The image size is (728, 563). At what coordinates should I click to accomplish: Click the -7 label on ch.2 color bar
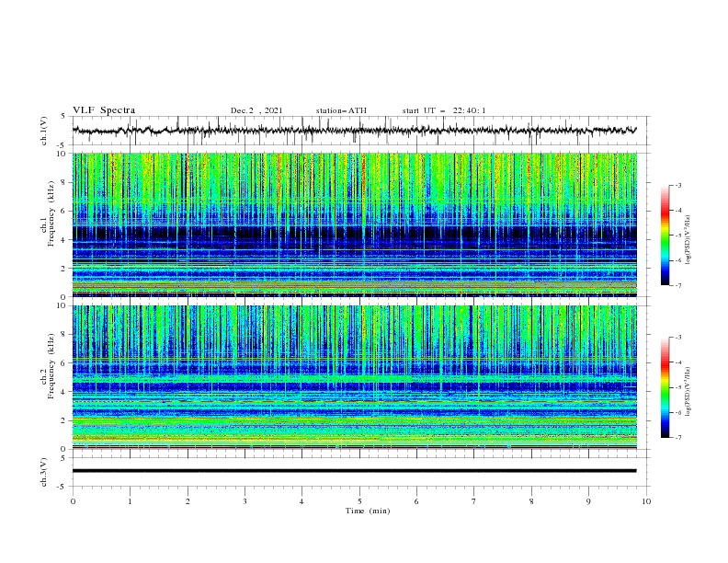click(677, 437)
